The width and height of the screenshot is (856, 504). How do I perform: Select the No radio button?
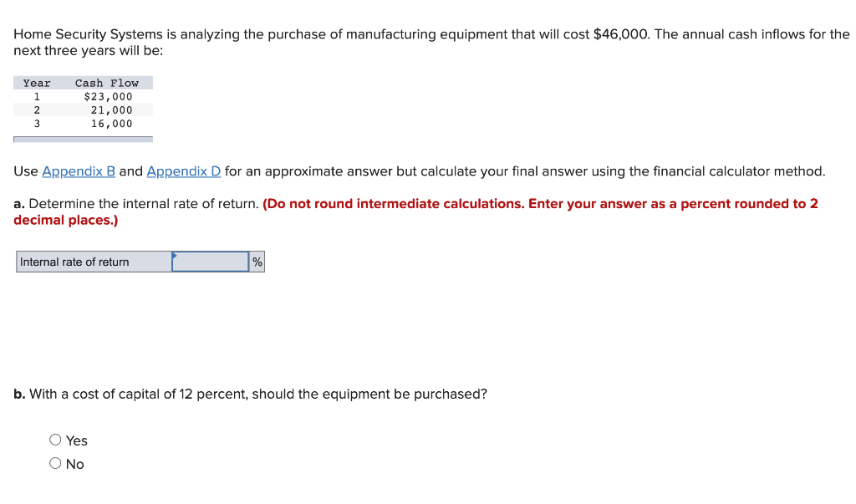pos(55,463)
